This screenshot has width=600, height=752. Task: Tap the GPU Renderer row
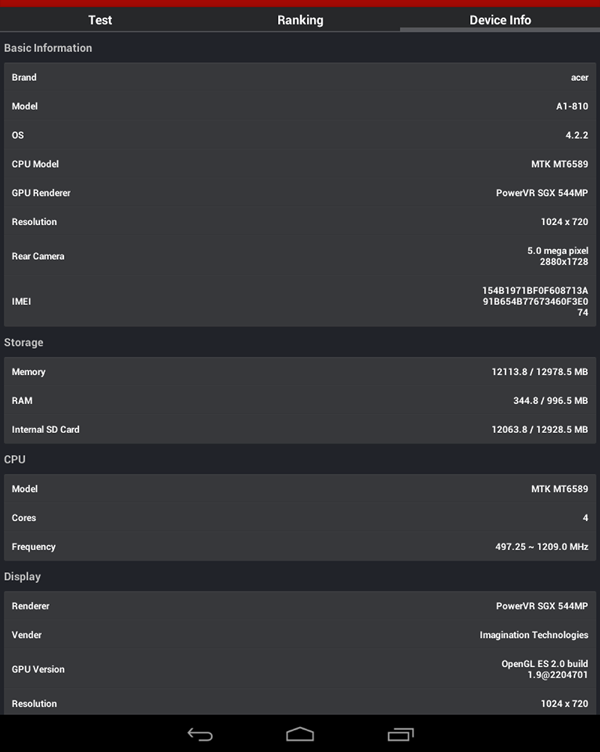coord(300,192)
